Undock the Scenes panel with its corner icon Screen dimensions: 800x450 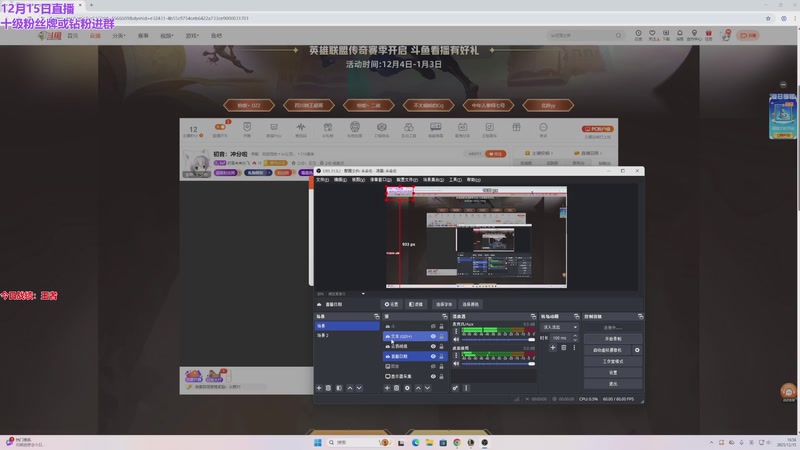[377, 317]
